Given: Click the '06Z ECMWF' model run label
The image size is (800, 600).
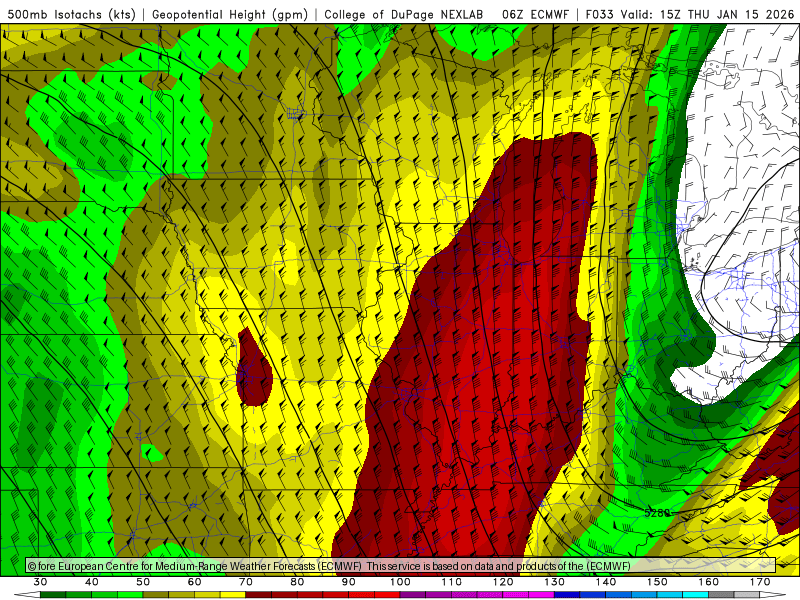Looking at the screenshot, I should click(x=535, y=14).
